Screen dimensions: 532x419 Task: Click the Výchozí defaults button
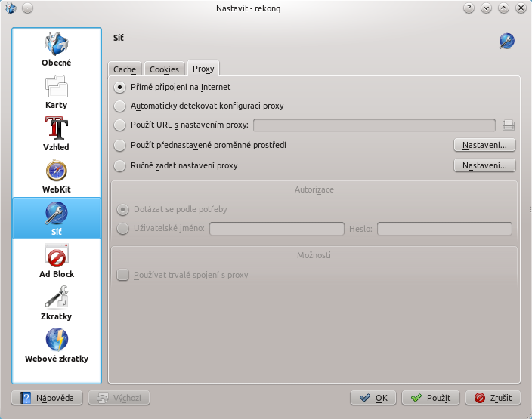(119, 398)
